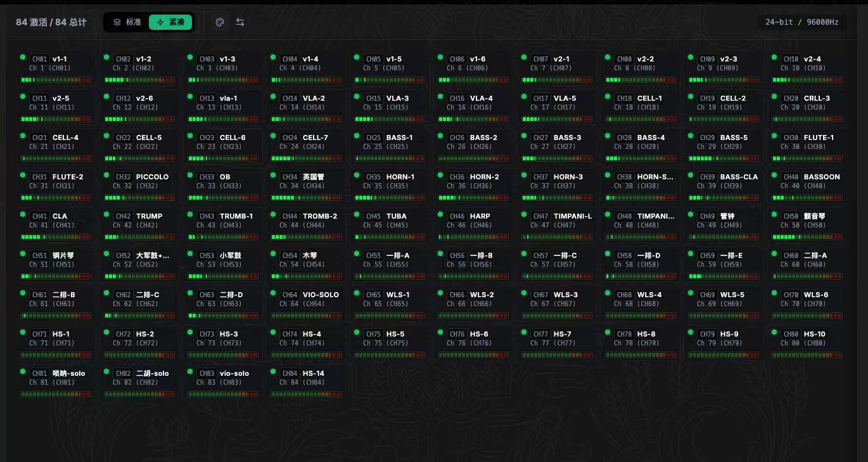Click the lightning icon on 紧凑 button
Image resolution: width=868 pixels, height=462 pixels.
coord(160,22)
